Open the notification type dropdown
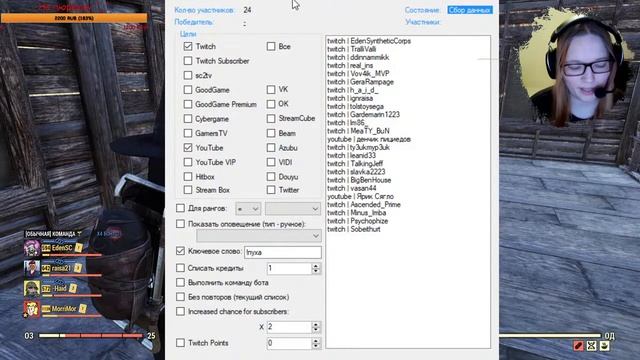 (259, 236)
